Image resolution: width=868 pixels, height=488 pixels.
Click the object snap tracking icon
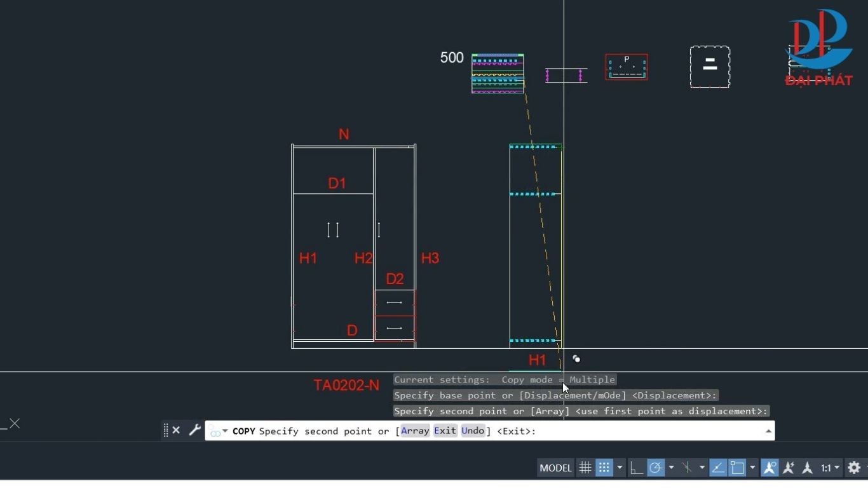718,468
